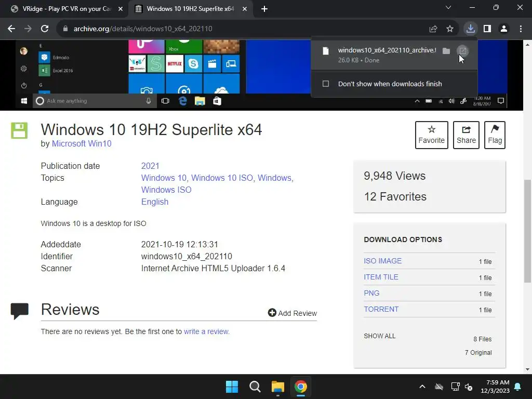Show hidden system tray icons
The height and width of the screenshot is (399, 532).
(422, 387)
